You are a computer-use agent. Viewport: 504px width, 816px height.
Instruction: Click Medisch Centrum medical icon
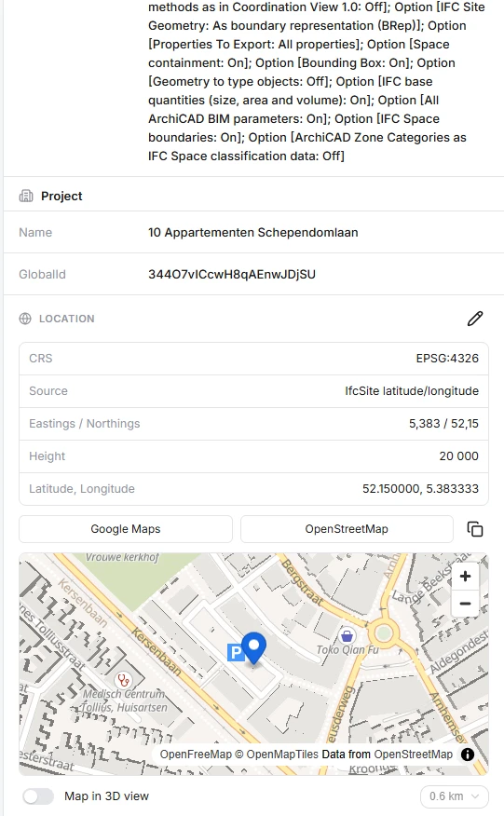123,680
